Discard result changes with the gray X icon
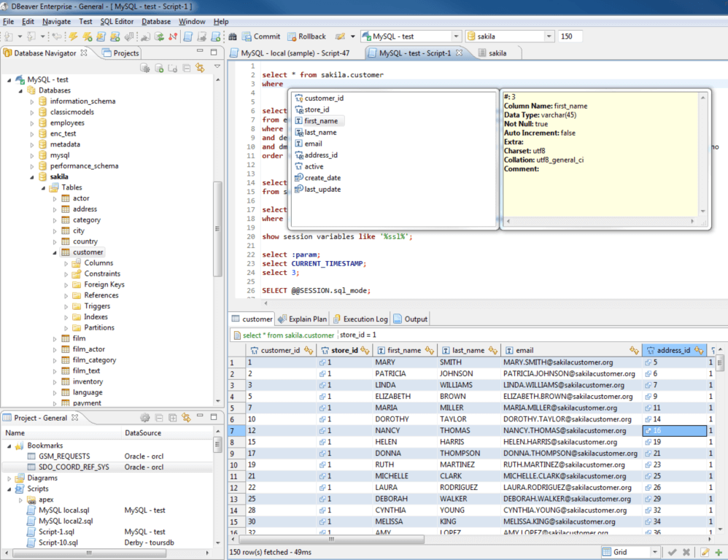 point(688,552)
